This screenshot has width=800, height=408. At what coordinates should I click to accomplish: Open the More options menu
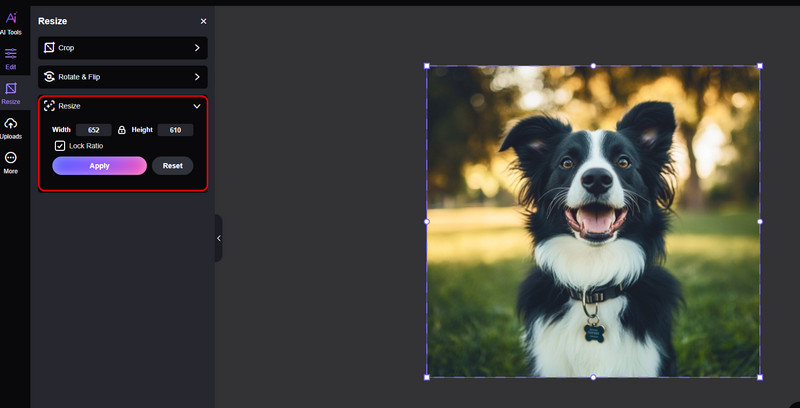click(11, 163)
